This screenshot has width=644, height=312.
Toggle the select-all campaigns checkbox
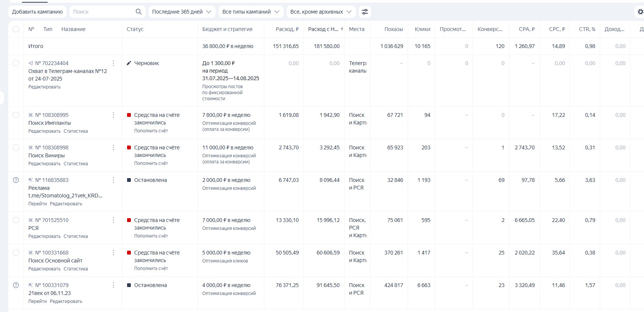[x=16, y=29]
